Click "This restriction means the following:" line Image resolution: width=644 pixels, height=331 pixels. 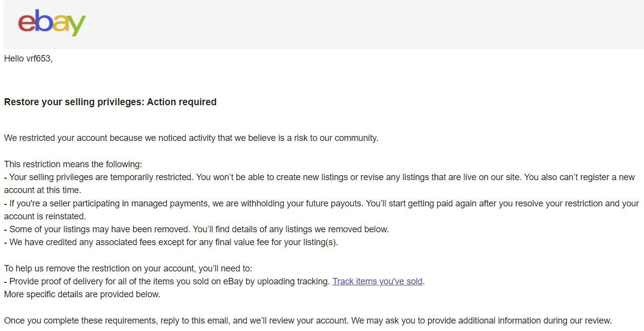(x=73, y=164)
